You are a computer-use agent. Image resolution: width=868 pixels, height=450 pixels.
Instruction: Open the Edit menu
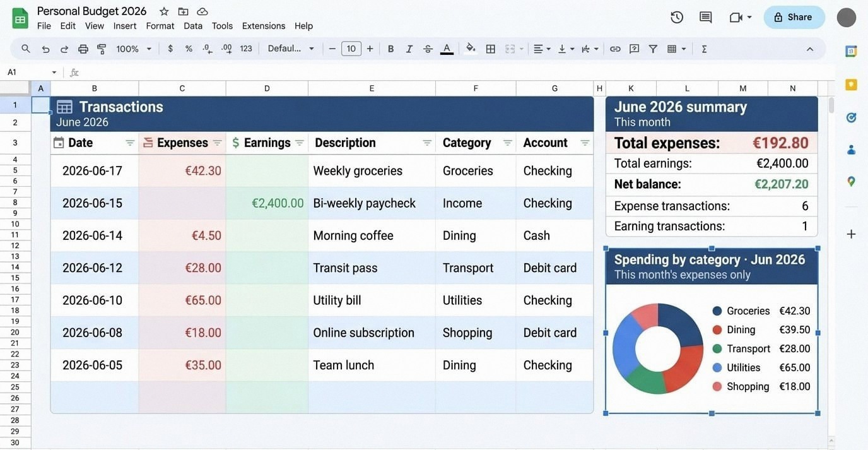(x=68, y=26)
